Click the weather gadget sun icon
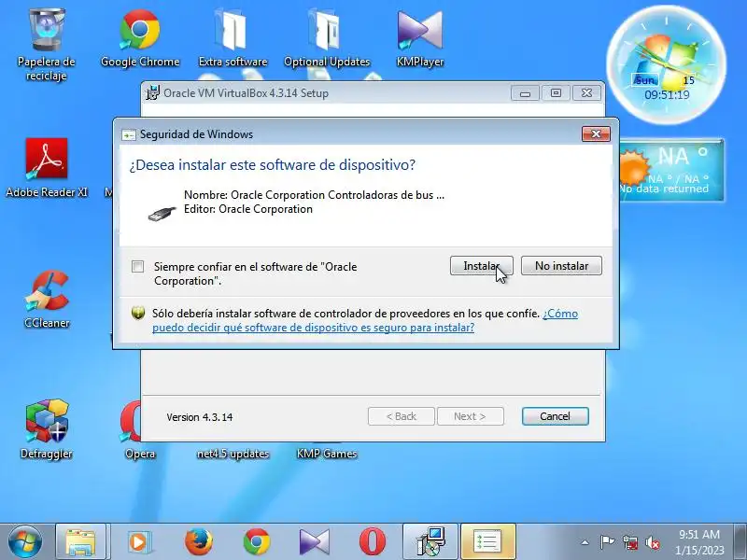This screenshot has height=560, width=747. [x=635, y=167]
